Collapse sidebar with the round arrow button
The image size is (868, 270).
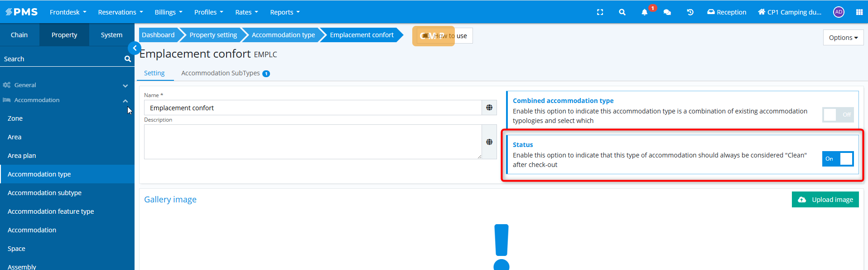(134, 48)
